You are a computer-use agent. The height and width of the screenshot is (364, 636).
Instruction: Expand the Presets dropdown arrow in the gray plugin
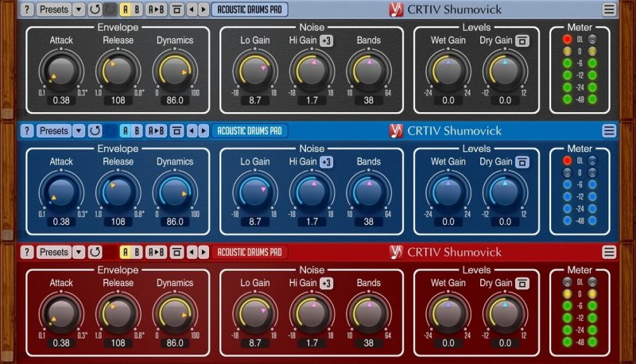[78, 10]
